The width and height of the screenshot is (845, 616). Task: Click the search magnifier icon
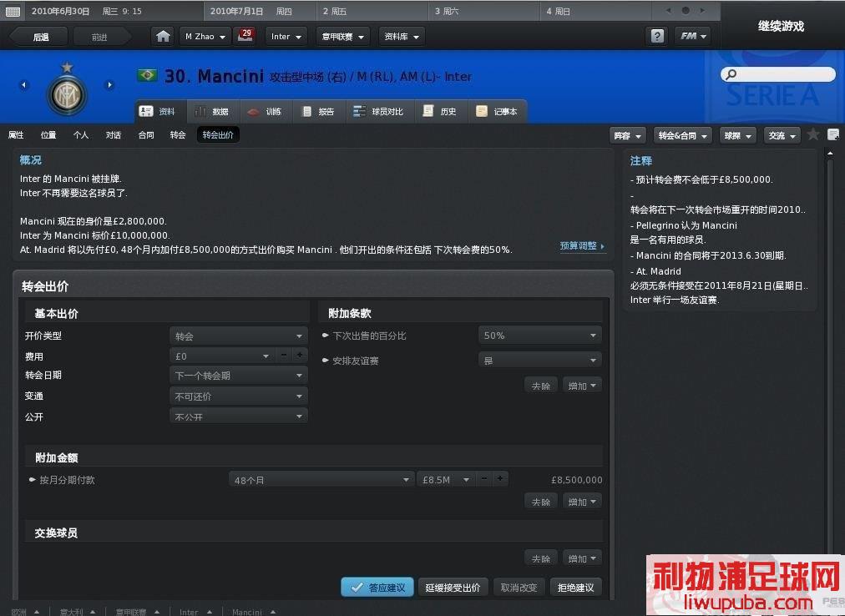click(731, 74)
